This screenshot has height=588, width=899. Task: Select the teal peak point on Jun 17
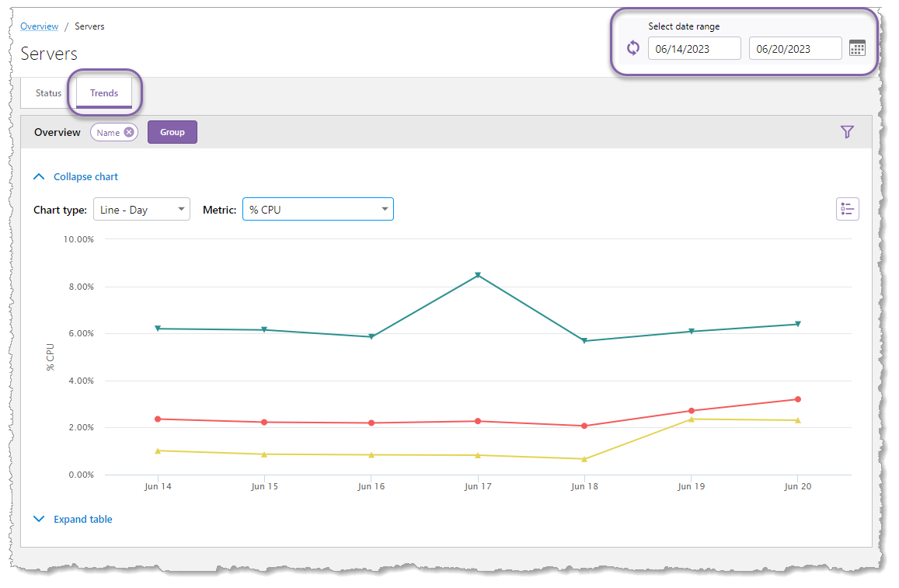pos(478,273)
